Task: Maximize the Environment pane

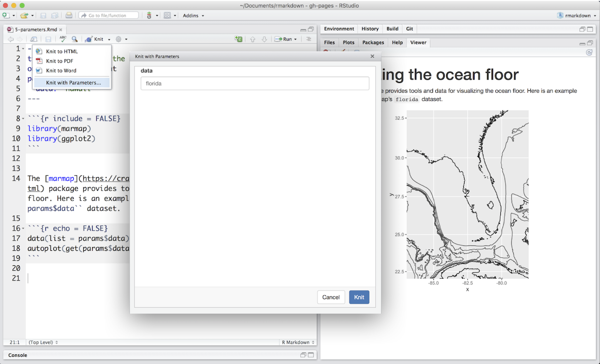Action: (x=590, y=29)
